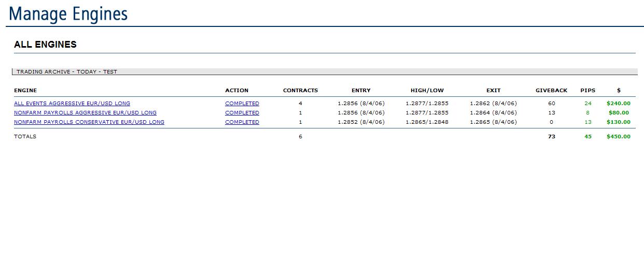Click pips value 24
The image size is (644, 259).
coord(588,104)
